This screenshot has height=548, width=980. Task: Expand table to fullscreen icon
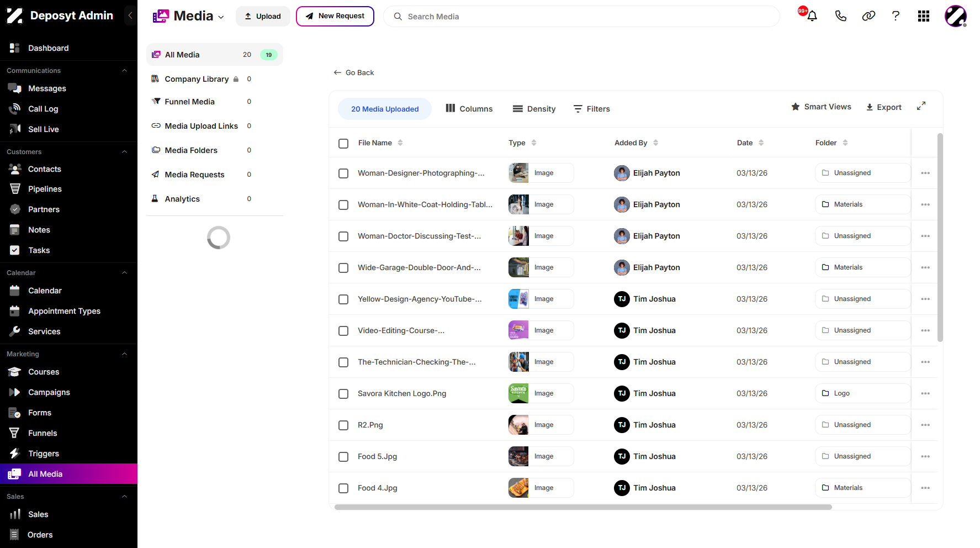tap(921, 106)
